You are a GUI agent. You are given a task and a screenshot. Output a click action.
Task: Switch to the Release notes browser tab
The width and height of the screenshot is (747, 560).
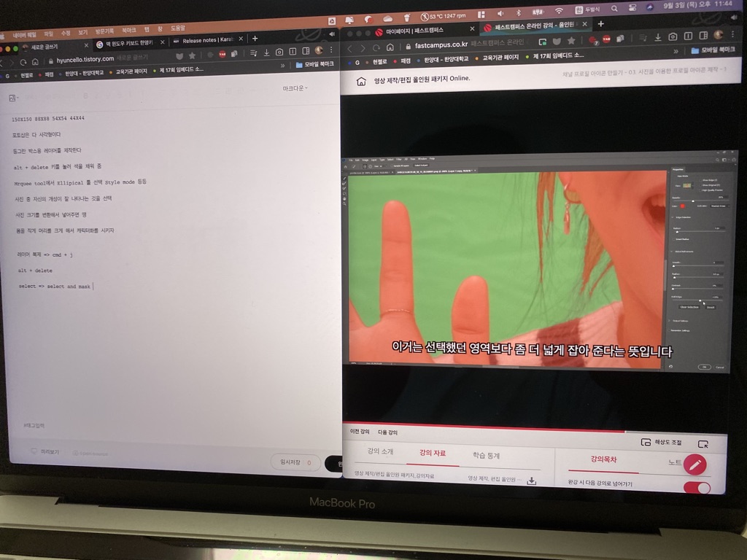tap(208, 40)
